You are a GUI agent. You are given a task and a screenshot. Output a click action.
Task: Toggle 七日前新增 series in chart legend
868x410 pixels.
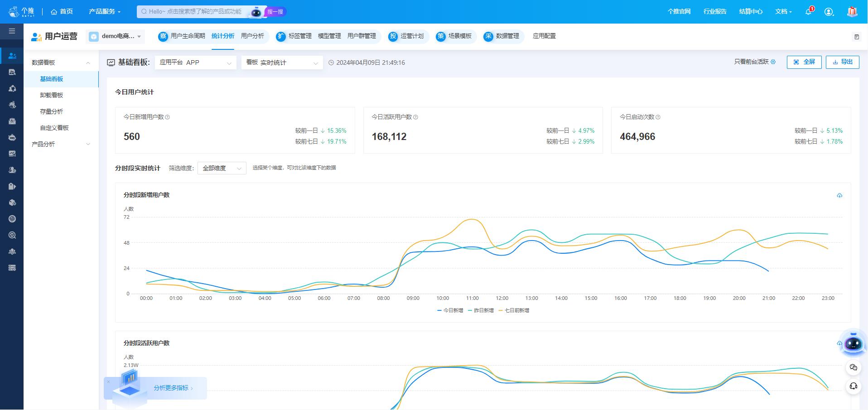[514, 311]
